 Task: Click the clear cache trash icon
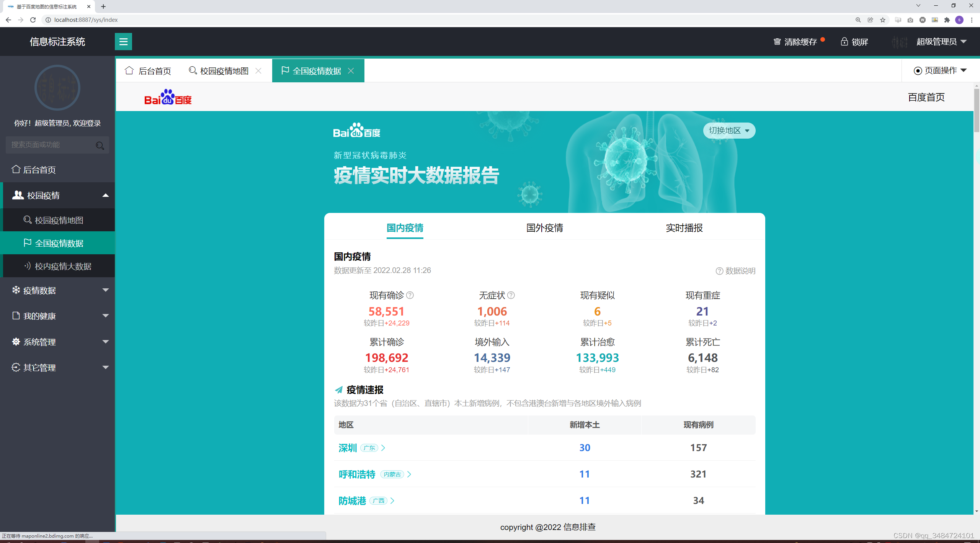(x=777, y=41)
